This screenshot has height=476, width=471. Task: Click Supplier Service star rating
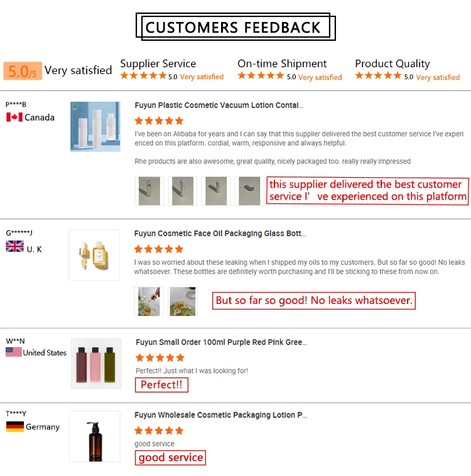point(143,76)
